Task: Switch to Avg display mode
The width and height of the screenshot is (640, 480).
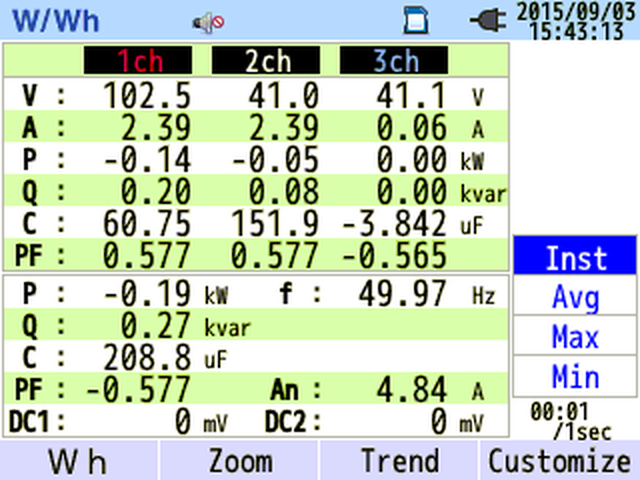Action: point(575,296)
